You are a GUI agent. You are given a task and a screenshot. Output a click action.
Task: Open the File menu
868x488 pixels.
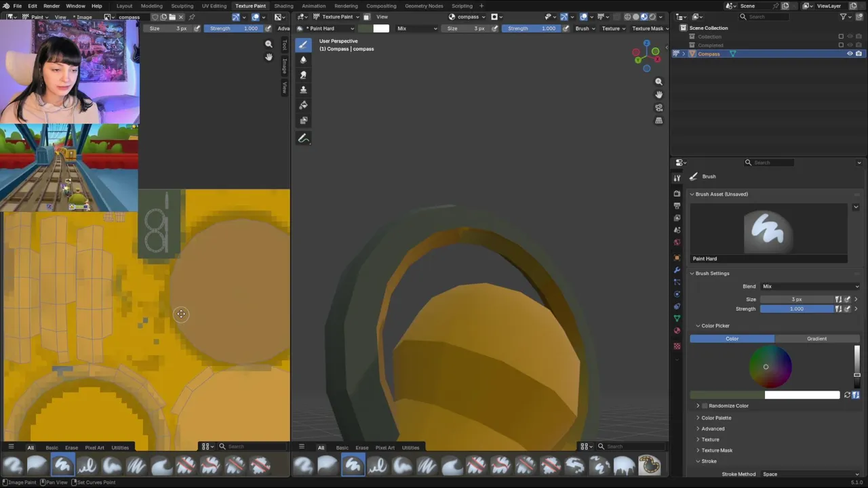[17, 6]
